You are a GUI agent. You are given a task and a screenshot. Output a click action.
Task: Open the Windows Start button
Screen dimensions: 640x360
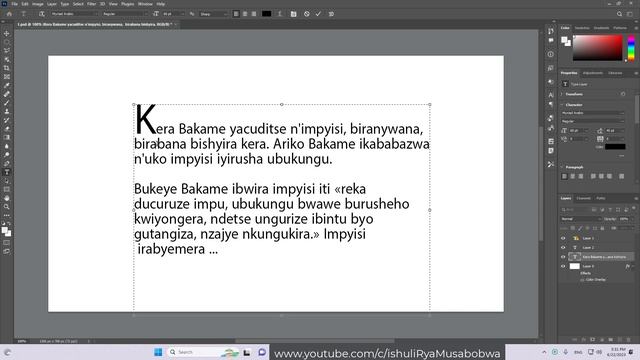tap(158, 352)
